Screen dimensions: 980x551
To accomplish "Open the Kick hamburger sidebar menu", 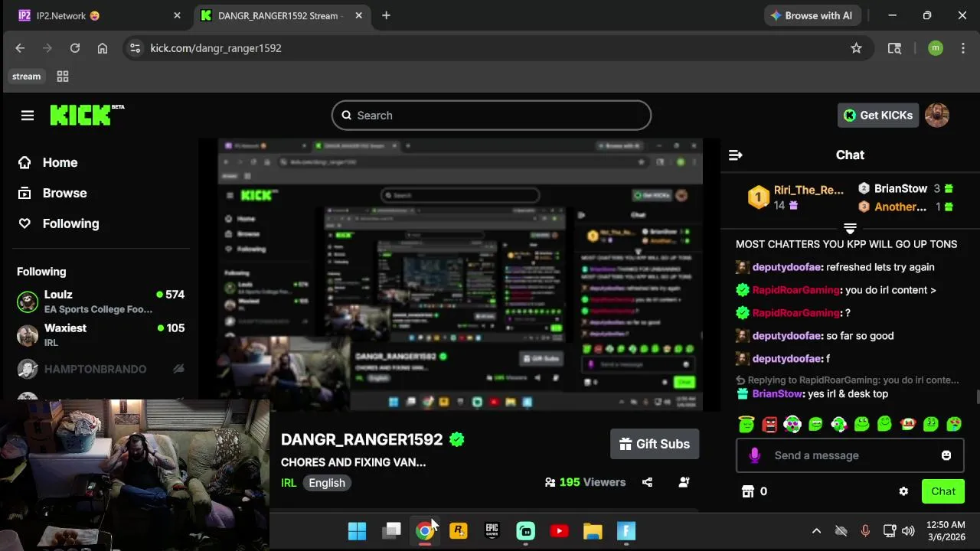I will pos(28,116).
